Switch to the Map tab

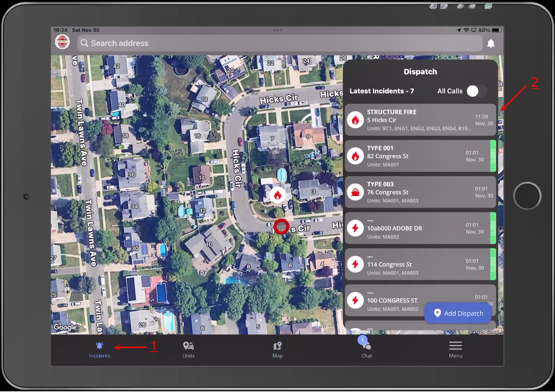[277, 350]
